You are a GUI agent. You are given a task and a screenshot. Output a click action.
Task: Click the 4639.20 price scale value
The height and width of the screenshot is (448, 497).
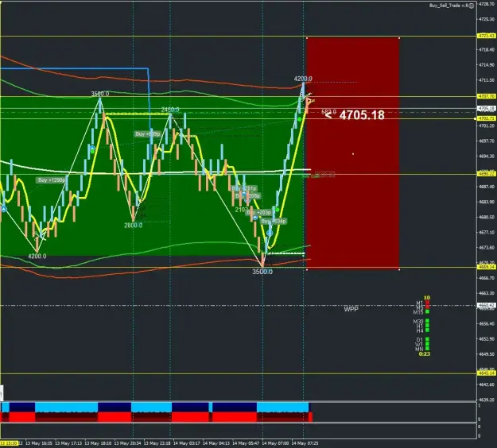coord(487,400)
